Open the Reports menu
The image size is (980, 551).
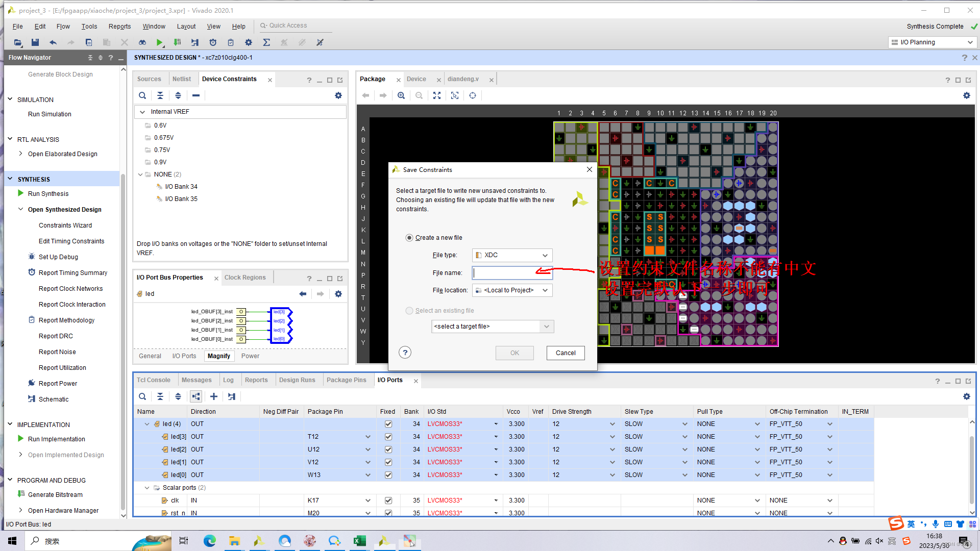(119, 27)
